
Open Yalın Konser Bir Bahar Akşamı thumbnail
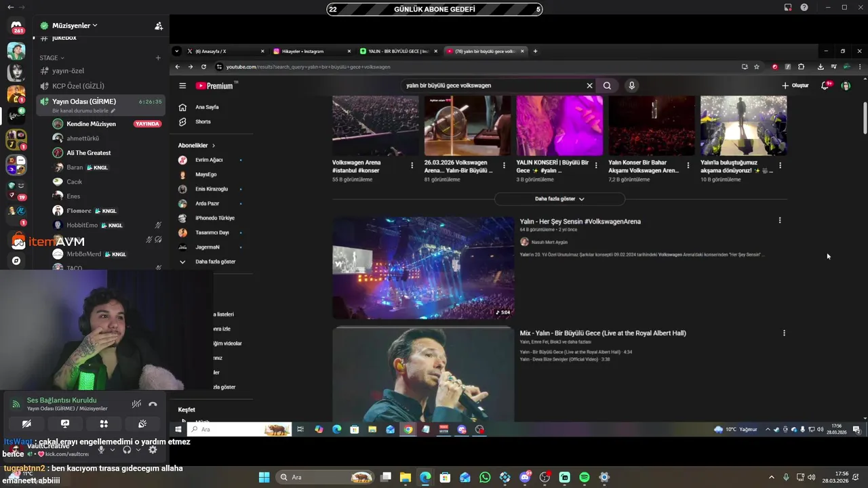651,125
